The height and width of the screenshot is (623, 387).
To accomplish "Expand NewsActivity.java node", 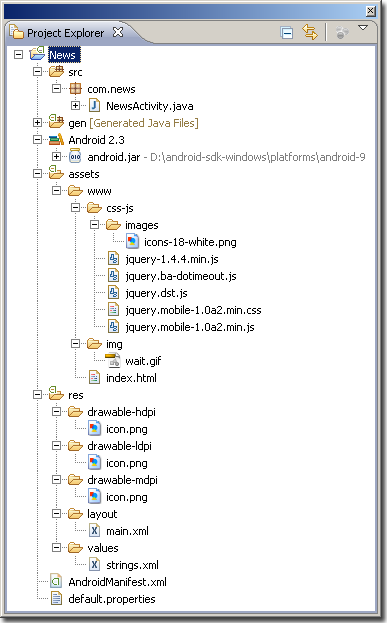I will click(x=75, y=106).
